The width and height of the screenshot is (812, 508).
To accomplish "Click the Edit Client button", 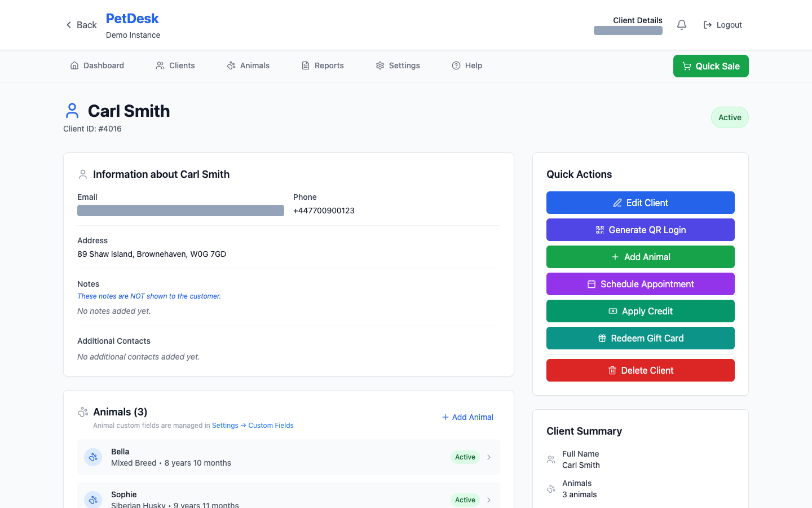I will click(641, 203).
